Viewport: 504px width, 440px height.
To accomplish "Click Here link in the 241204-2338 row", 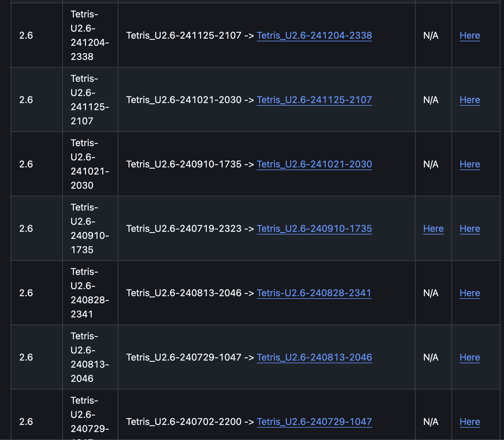I will [x=470, y=35].
